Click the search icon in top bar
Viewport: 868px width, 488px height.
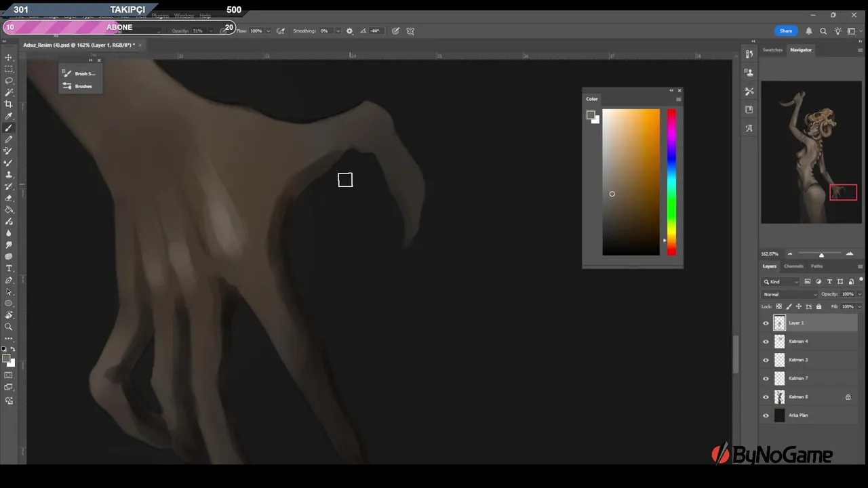coord(823,30)
